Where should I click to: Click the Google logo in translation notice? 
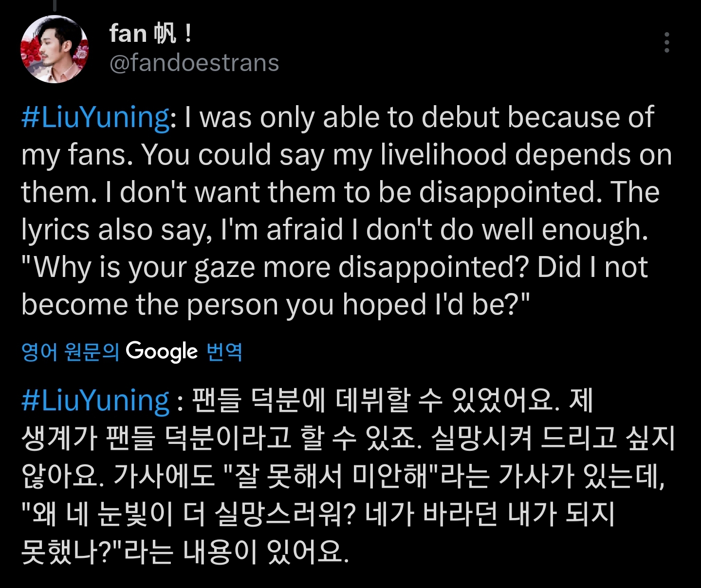162,351
